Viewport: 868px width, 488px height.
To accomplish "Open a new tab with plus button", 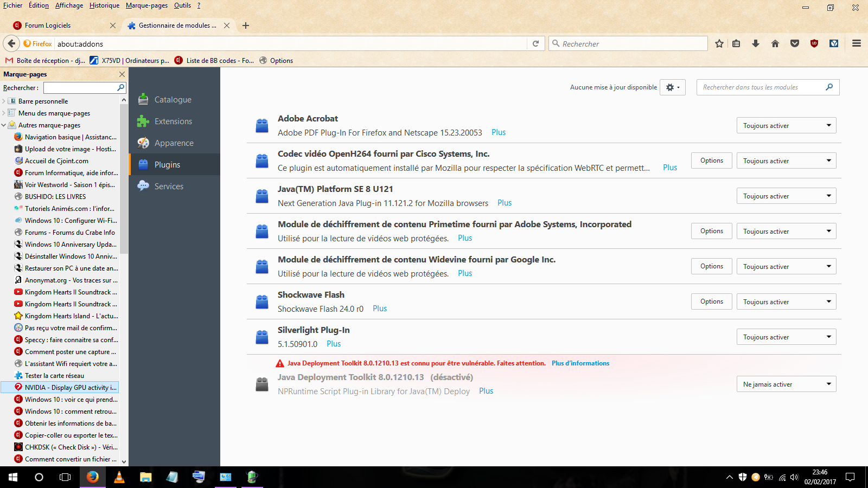I will [246, 25].
